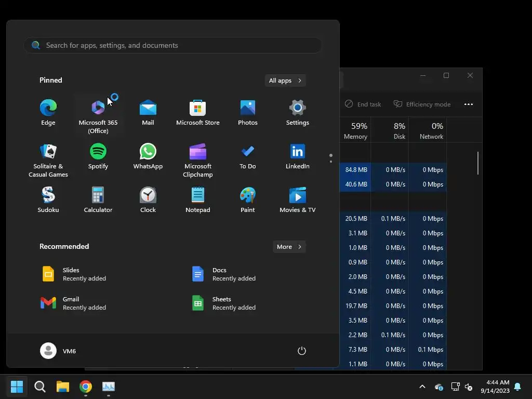The image size is (532, 399).
Task: Sort by Disk column in Task Manager
Action: point(390,130)
